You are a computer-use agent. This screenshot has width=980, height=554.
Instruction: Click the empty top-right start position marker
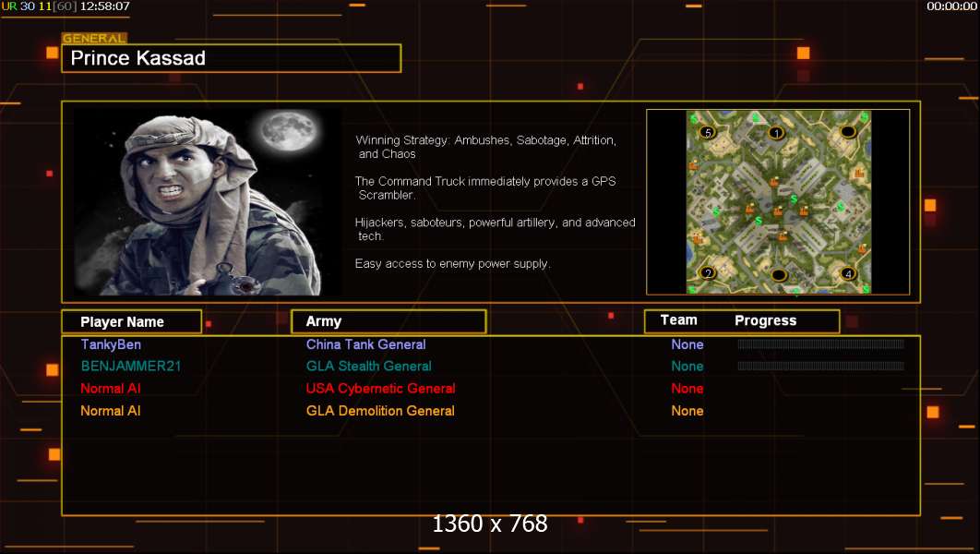click(847, 131)
